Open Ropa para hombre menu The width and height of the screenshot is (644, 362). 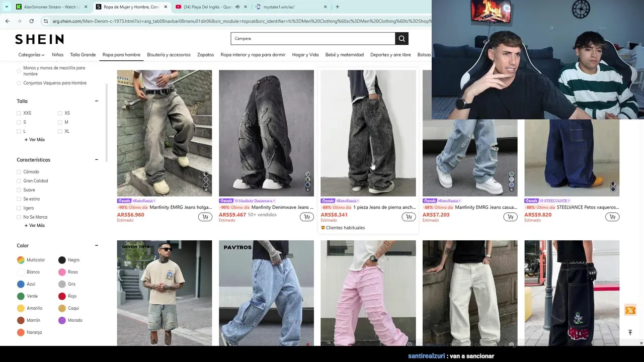121,55
